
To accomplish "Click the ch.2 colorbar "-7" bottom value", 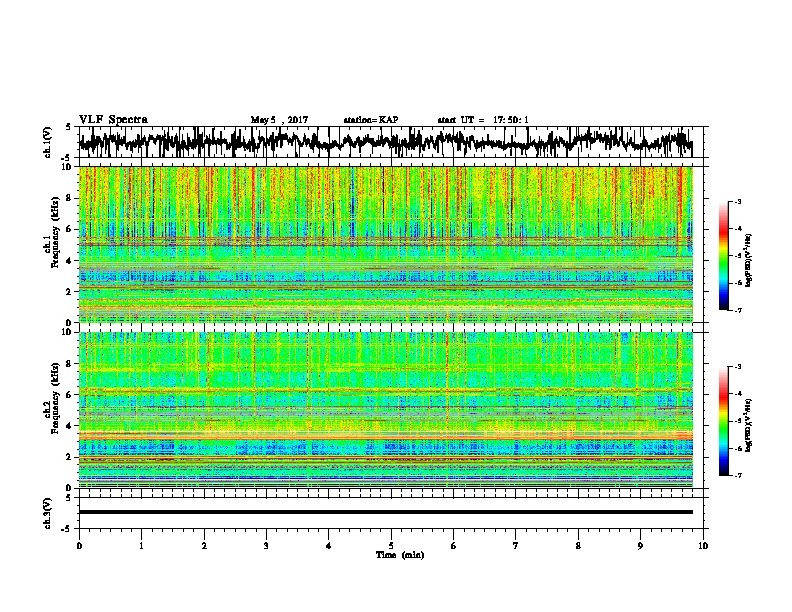I will [738, 476].
